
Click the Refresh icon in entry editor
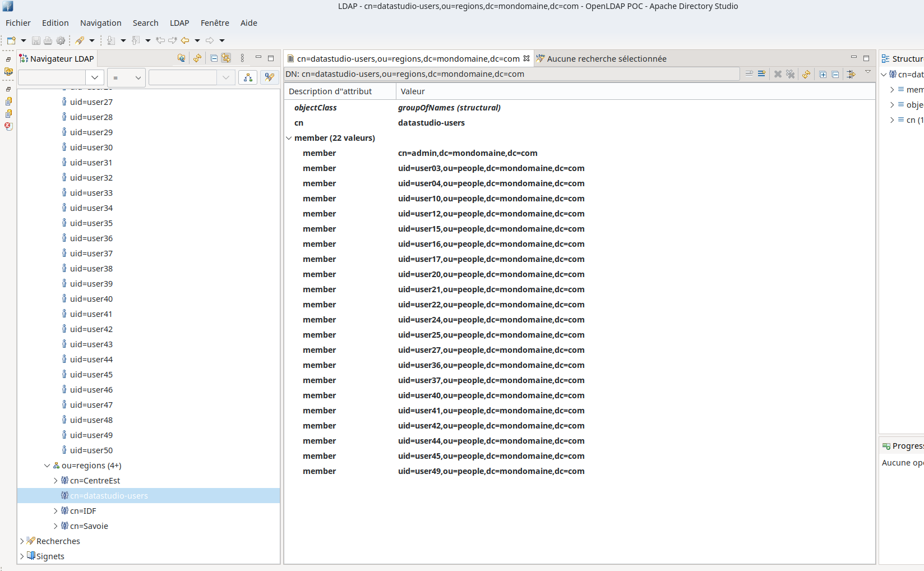point(806,74)
